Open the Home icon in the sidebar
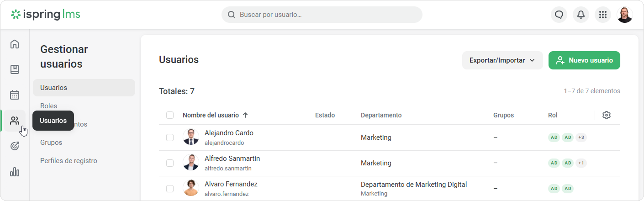 (x=15, y=44)
